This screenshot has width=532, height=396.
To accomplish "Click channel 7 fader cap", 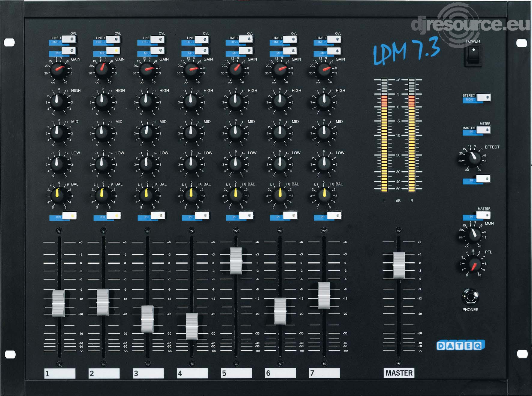I will pyautogui.click(x=324, y=295).
